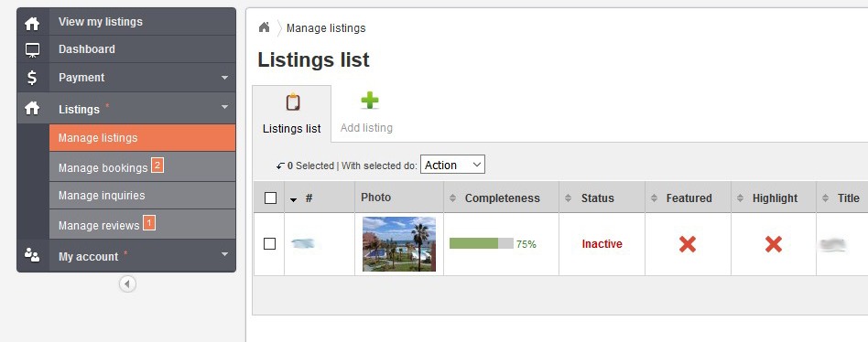This screenshot has height=342, width=868.
Task: Expand the Payment menu arrow
Action: (224, 78)
